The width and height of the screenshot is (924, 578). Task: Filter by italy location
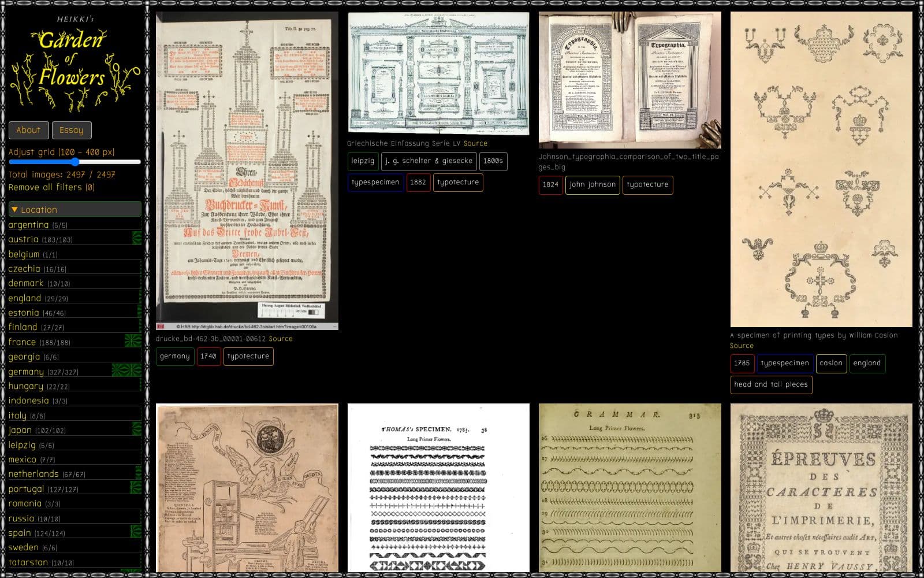(x=75, y=416)
